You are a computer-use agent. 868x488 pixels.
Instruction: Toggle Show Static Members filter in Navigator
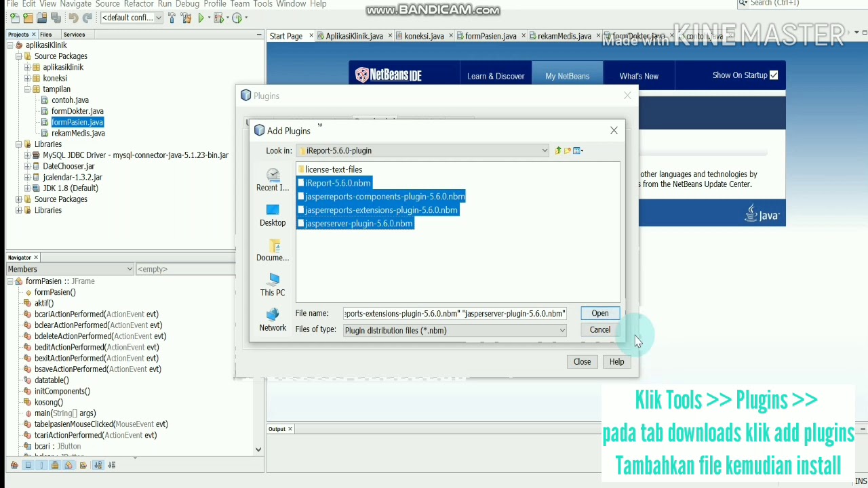(x=41, y=465)
